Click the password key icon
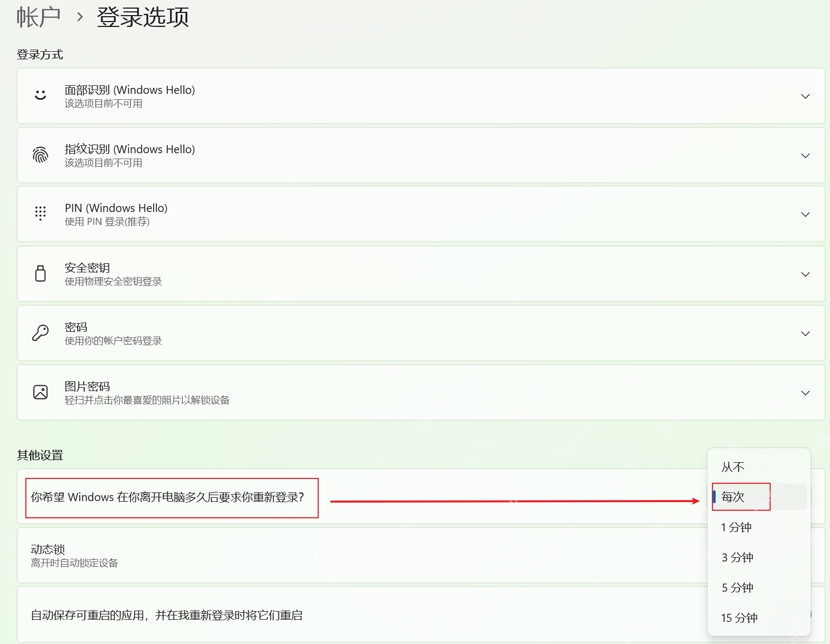The image size is (830, 644). pos(40,333)
